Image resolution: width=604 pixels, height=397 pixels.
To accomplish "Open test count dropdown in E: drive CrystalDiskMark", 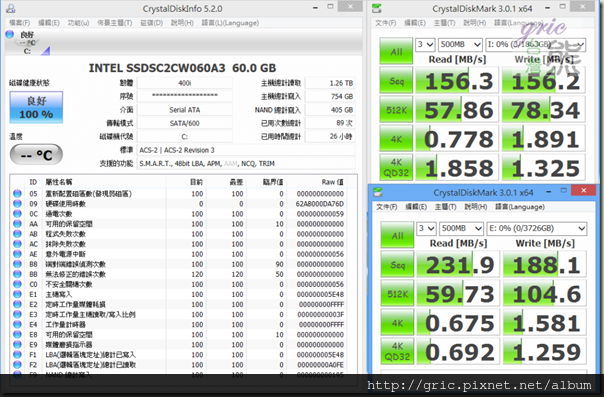I will coord(426,229).
